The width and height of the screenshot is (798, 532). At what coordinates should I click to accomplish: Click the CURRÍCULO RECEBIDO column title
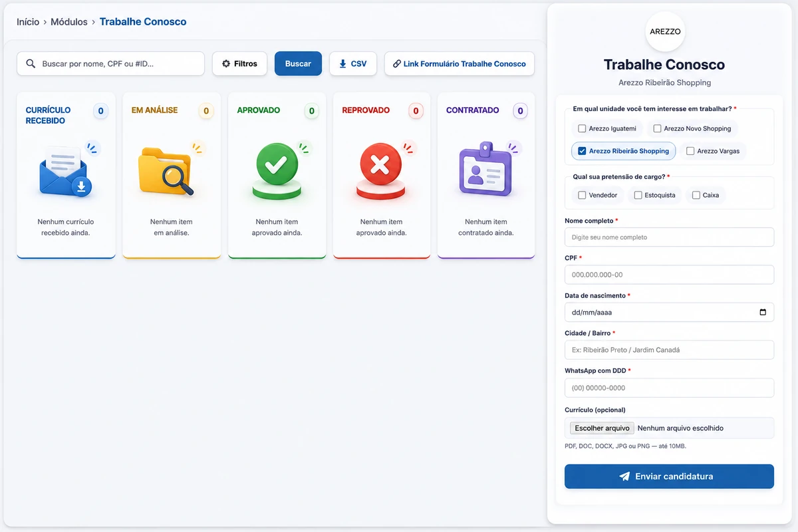point(48,116)
